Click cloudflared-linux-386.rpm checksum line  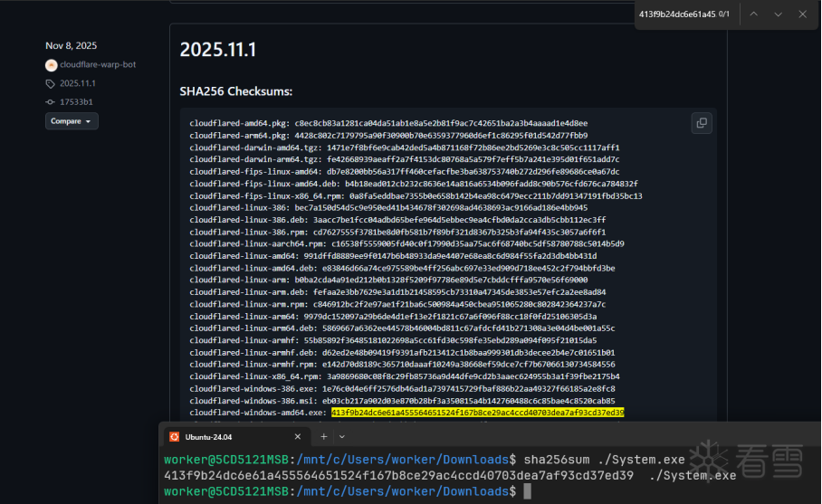(x=398, y=232)
